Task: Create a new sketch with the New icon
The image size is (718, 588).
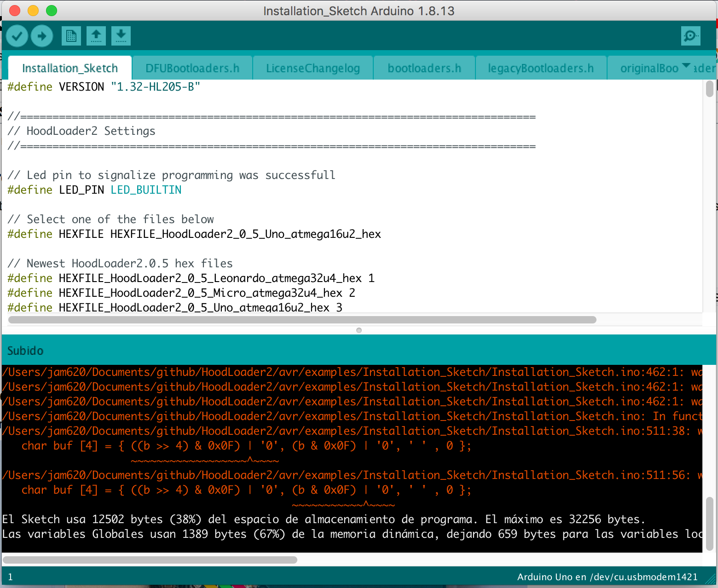Action: tap(71, 36)
